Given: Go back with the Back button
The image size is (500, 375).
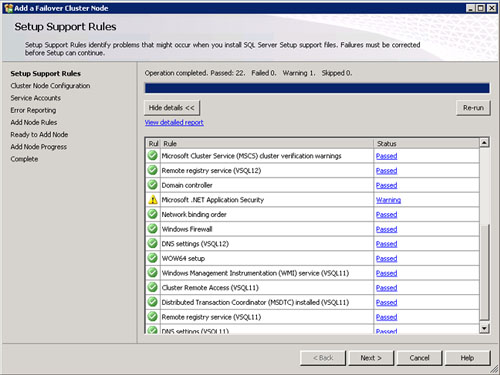Looking at the screenshot, I should [x=323, y=358].
